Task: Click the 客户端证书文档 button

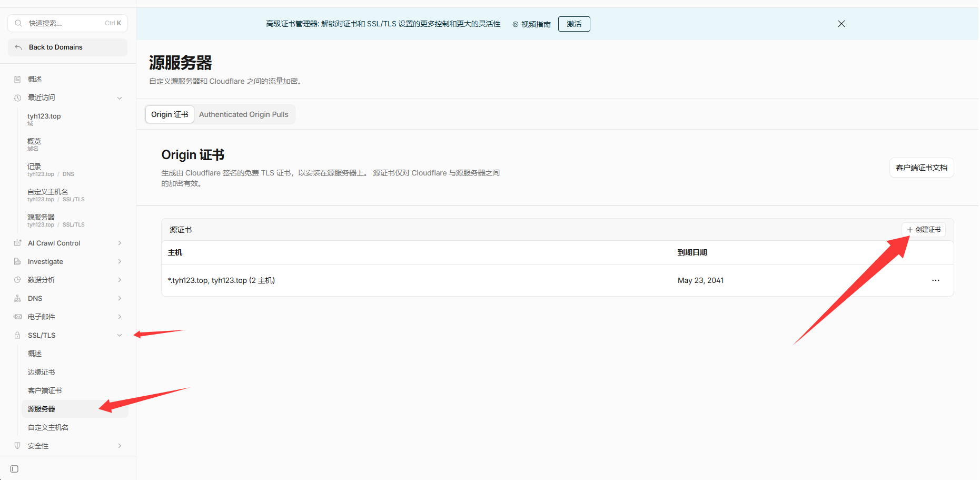Action: pos(922,168)
